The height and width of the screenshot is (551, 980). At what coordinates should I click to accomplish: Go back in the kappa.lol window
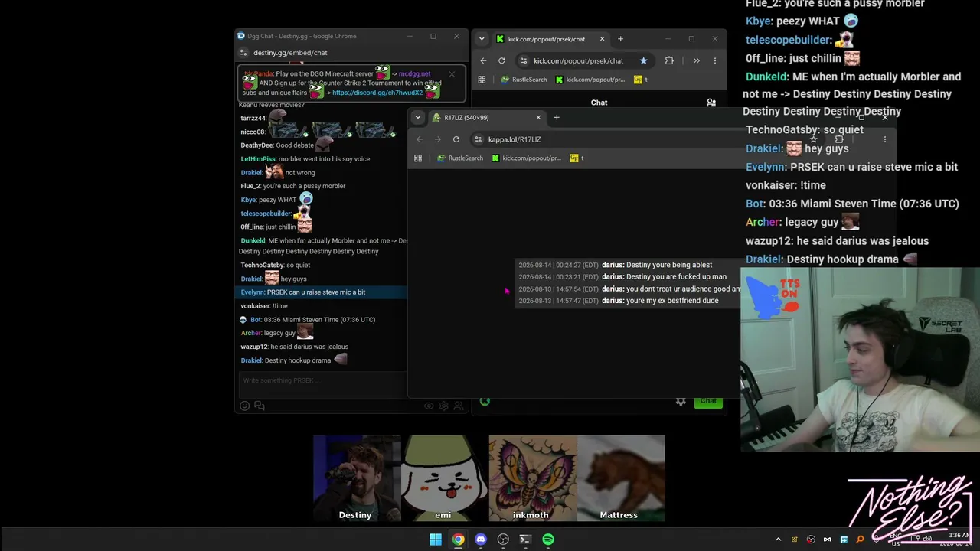coord(420,139)
